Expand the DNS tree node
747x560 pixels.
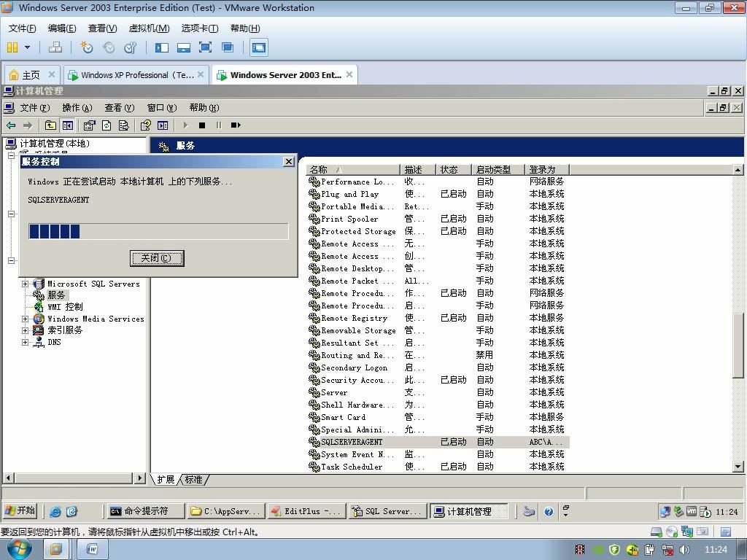(x=26, y=343)
